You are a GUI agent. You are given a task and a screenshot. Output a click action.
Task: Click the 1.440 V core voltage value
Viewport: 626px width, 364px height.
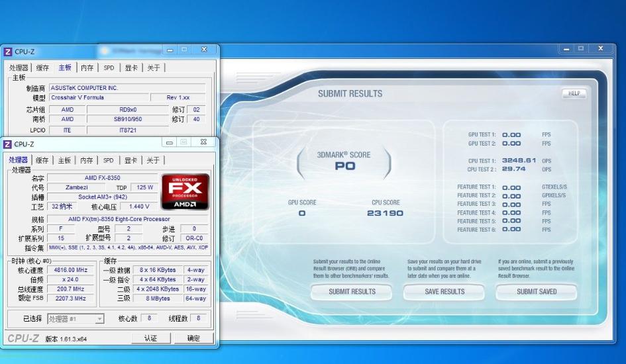[139, 206]
